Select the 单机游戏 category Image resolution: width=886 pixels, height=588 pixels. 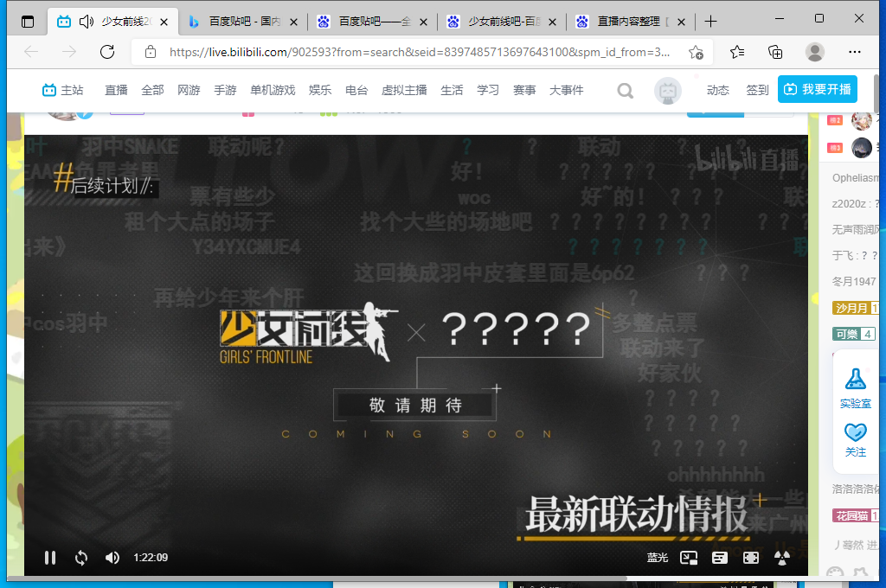click(273, 91)
